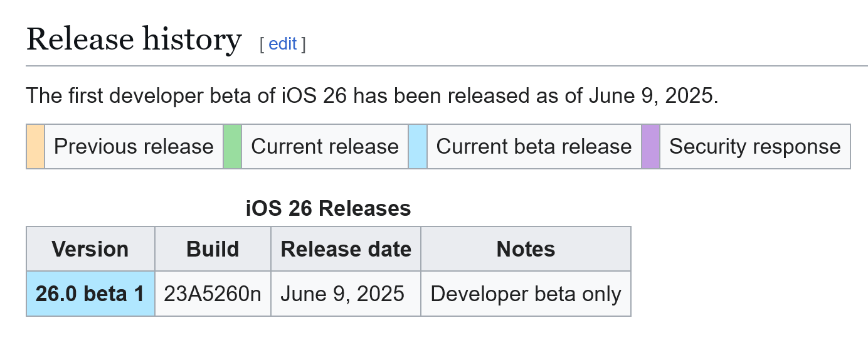Select the Security response legend label
The height and width of the screenshot is (340, 868).
pyautogui.click(x=754, y=147)
